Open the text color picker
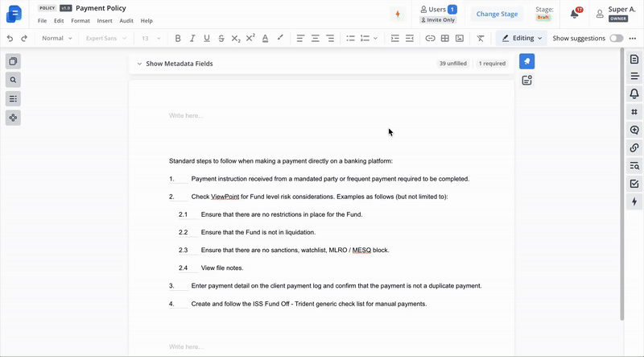644x357 pixels. [x=266, y=38]
